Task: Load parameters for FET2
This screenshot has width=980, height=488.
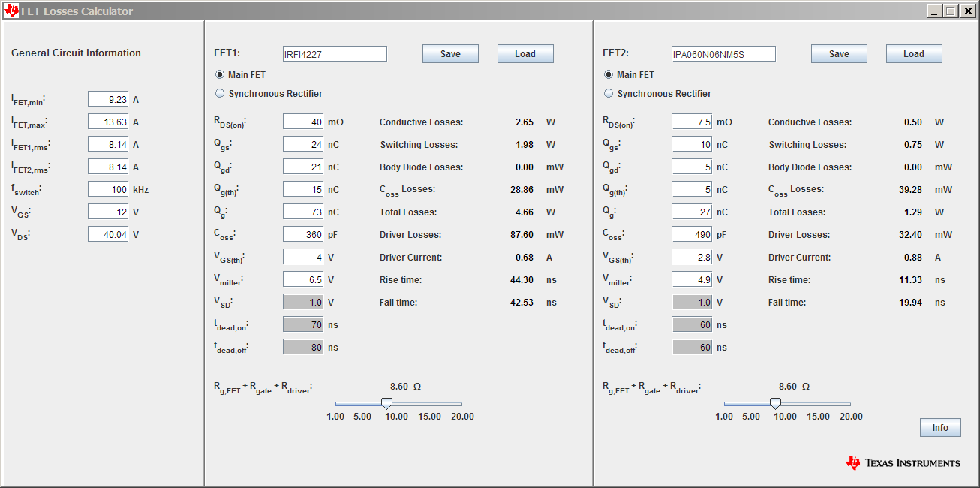Action: pos(914,54)
